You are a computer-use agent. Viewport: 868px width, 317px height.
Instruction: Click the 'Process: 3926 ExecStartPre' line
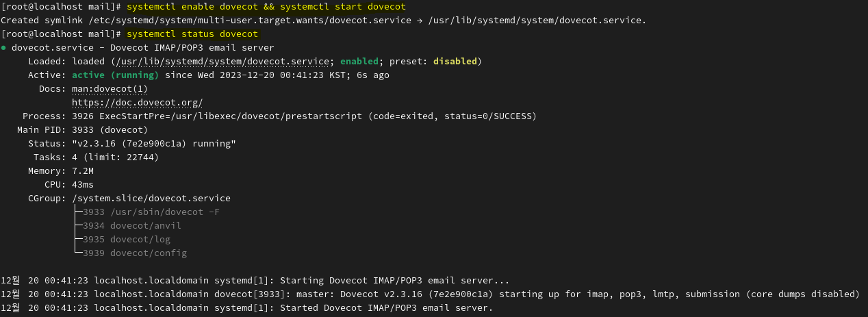279,116
